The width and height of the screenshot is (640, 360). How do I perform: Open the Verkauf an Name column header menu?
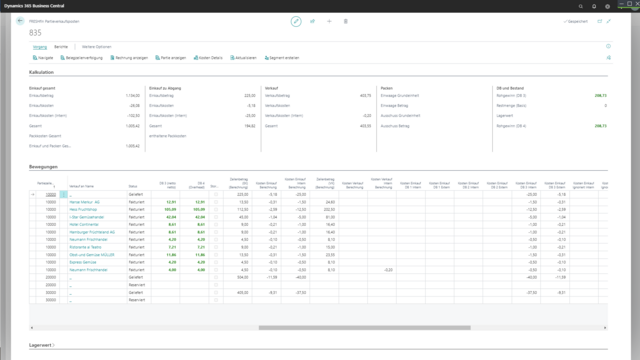click(x=82, y=187)
